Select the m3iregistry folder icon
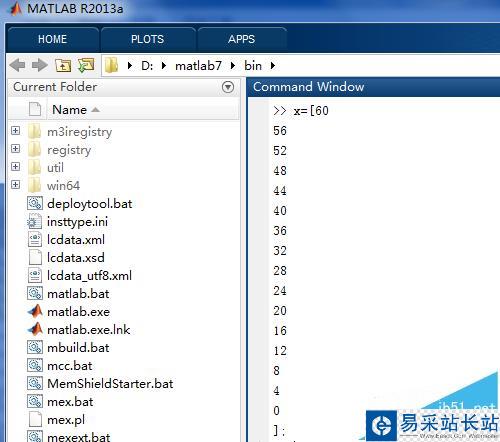500x442 pixels. [x=34, y=132]
